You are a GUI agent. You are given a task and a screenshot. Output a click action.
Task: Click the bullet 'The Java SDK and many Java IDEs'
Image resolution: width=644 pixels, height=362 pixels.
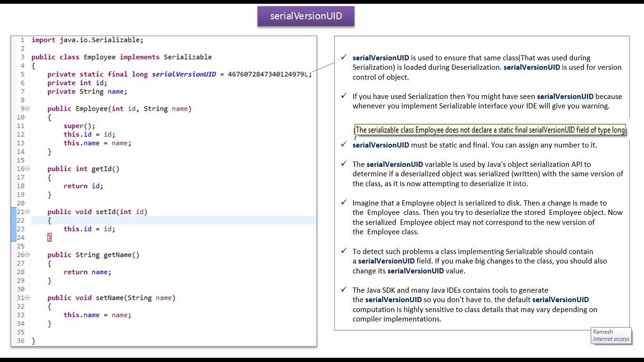[x=475, y=304]
